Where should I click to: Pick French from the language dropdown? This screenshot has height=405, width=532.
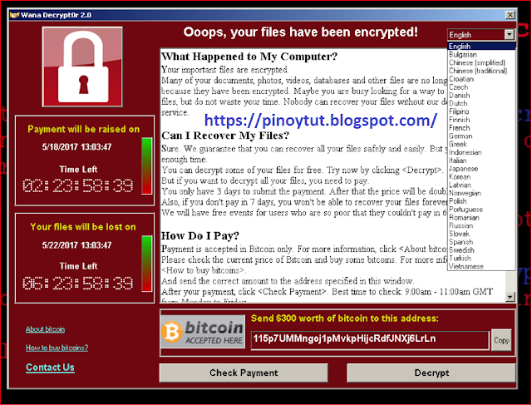tap(460, 128)
